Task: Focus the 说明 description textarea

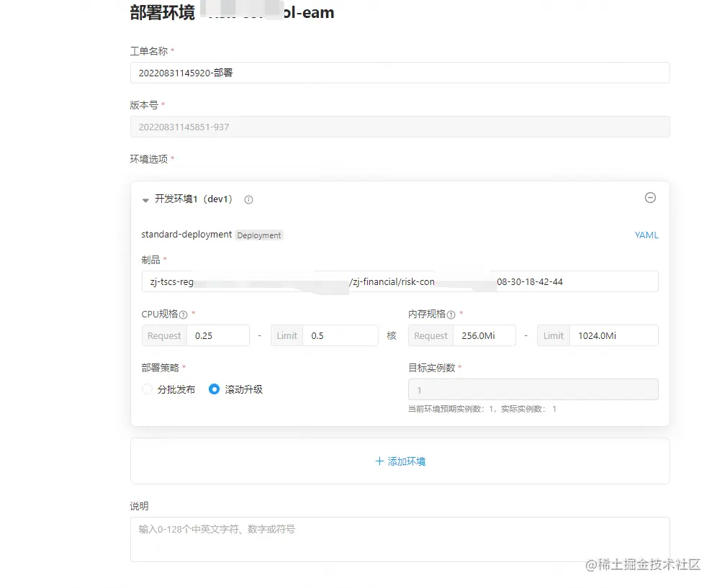Action: click(400, 540)
